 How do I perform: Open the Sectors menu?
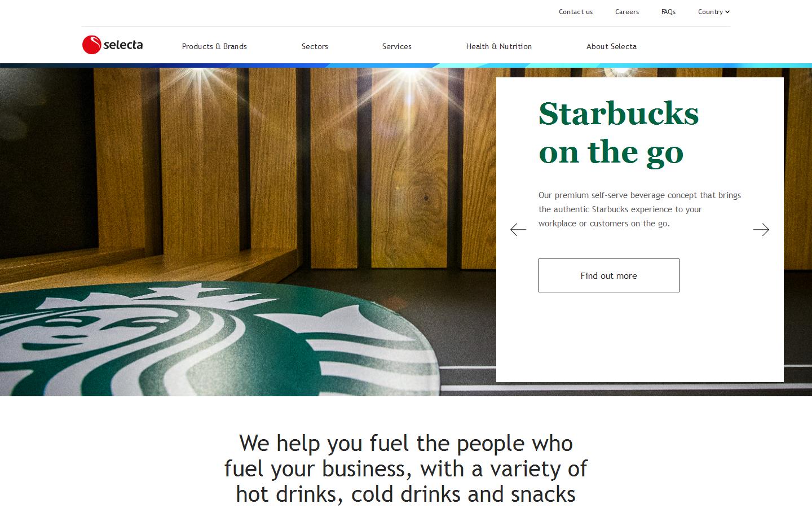tap(315, 46)
